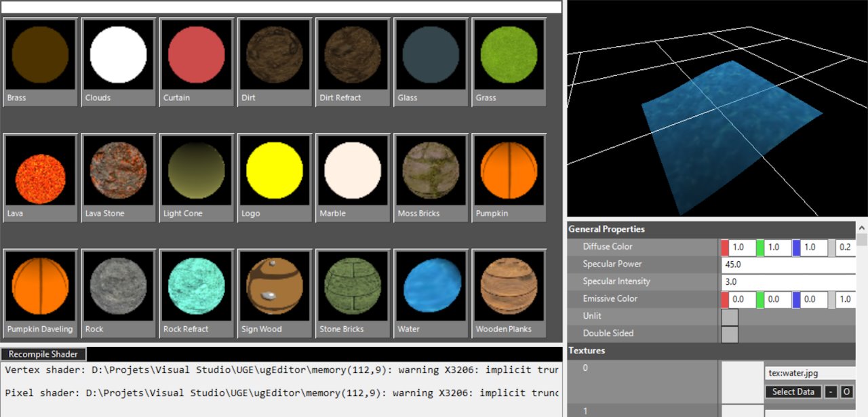
Task: Select the Moss Bricks material
Action: (431, 178)
